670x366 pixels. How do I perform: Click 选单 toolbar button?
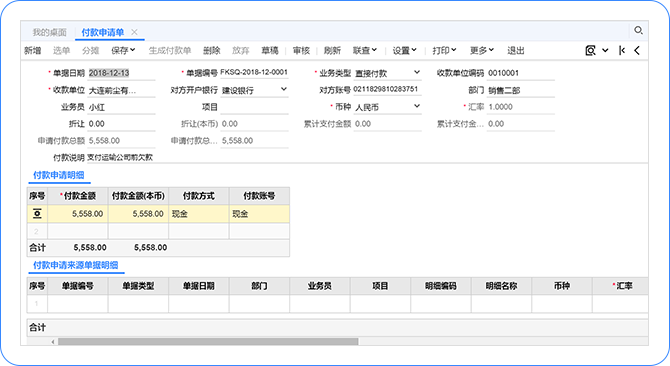coord(61,51)
